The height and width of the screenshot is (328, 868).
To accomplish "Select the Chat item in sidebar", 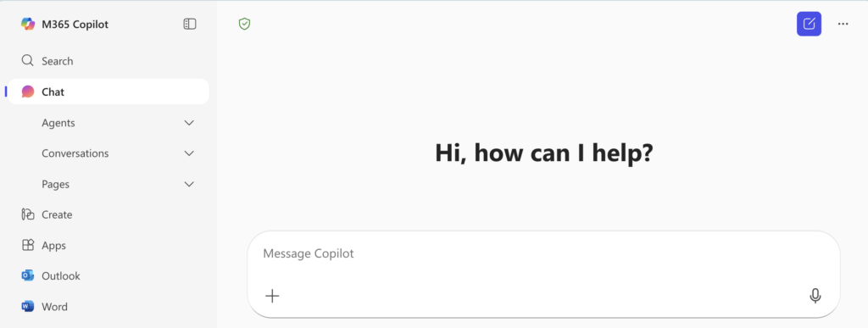I will (108, 92).
